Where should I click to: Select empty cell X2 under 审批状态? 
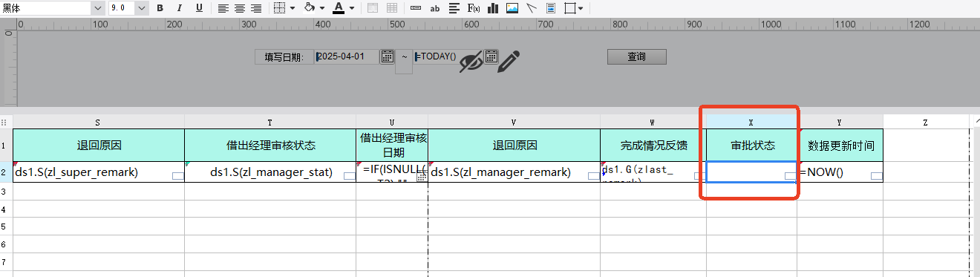751,172
